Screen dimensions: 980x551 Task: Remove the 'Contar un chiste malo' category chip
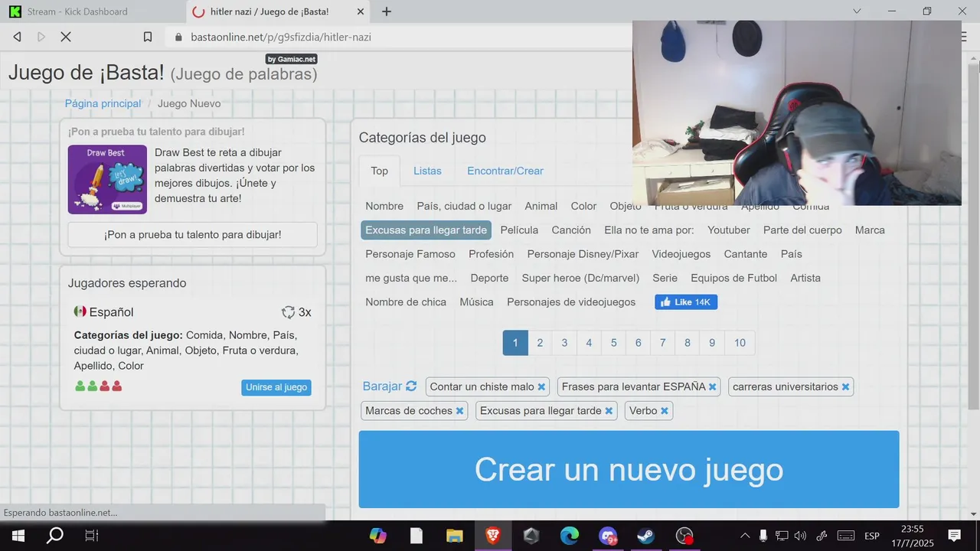pyautogui.click(x=541, y=387)
